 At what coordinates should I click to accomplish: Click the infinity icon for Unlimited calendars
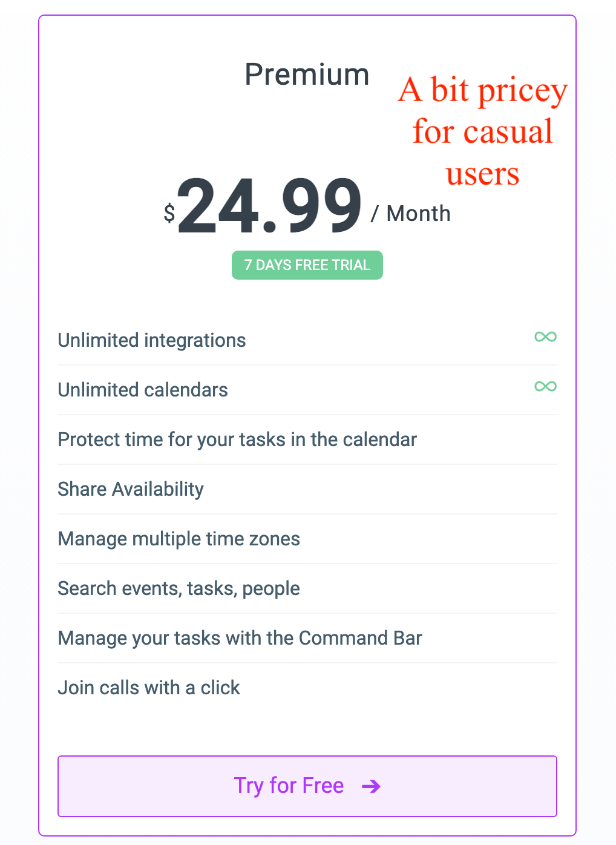545,386
